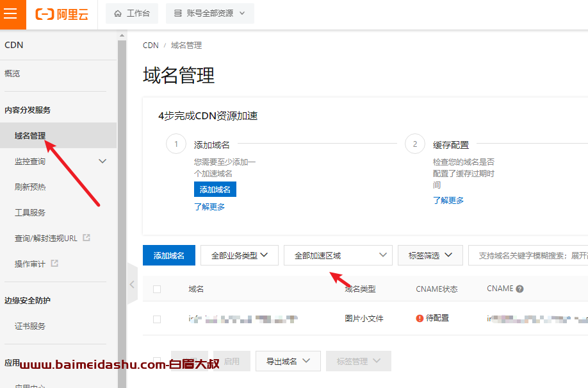Click 了解更多 under 添加域名 step
The height and width of the screenshot is (388, 588).
tap(209, 207)
